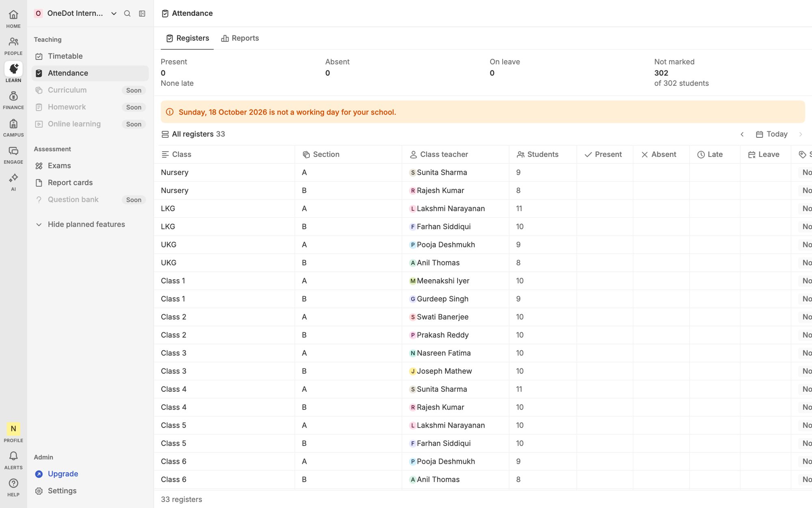Go to next day arrow
The image size is (812, 508).
(x=801, y=134)
